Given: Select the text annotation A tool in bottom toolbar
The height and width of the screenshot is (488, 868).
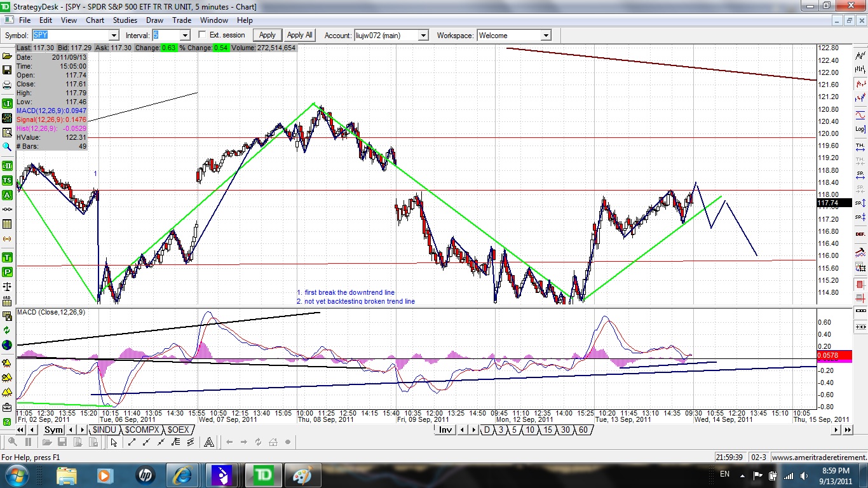Looking at the screenshot, I should pyautogui.click(x=208, y=442).
